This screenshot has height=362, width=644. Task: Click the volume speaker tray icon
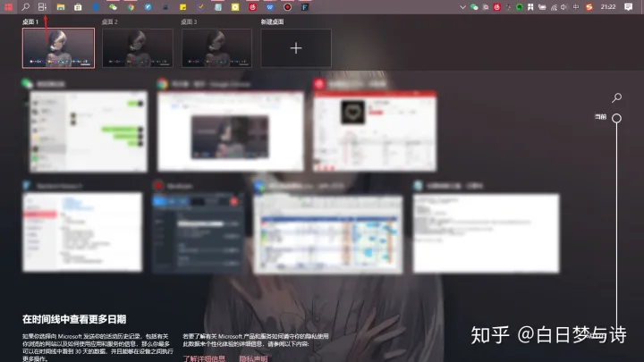click(x=564, y=7)
